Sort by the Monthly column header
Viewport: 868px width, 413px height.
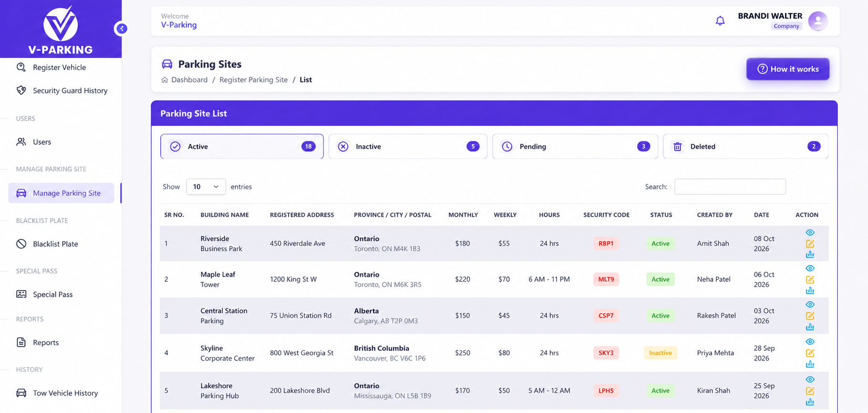(463, 215)
